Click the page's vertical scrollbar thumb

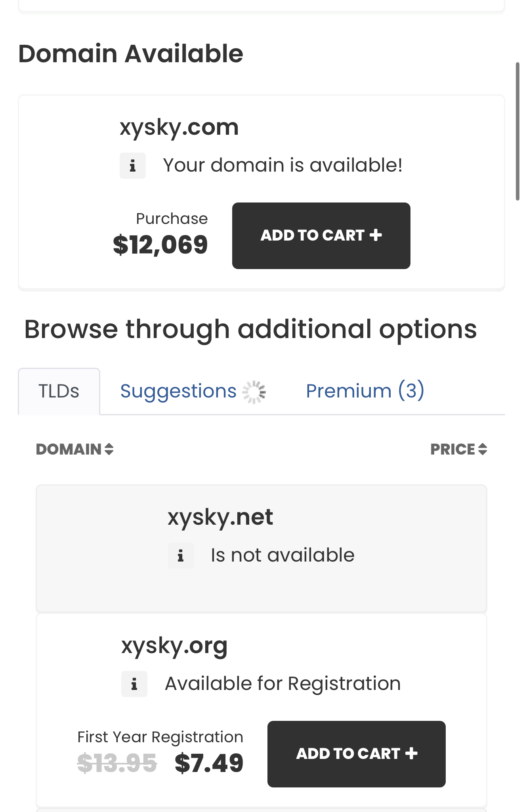click(517, 131)
